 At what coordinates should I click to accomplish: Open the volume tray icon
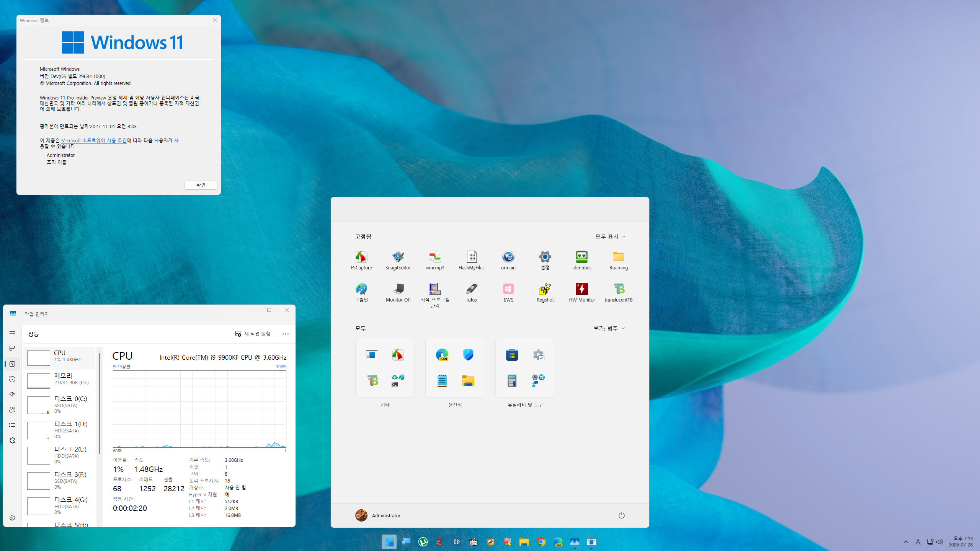pos(940,542)
